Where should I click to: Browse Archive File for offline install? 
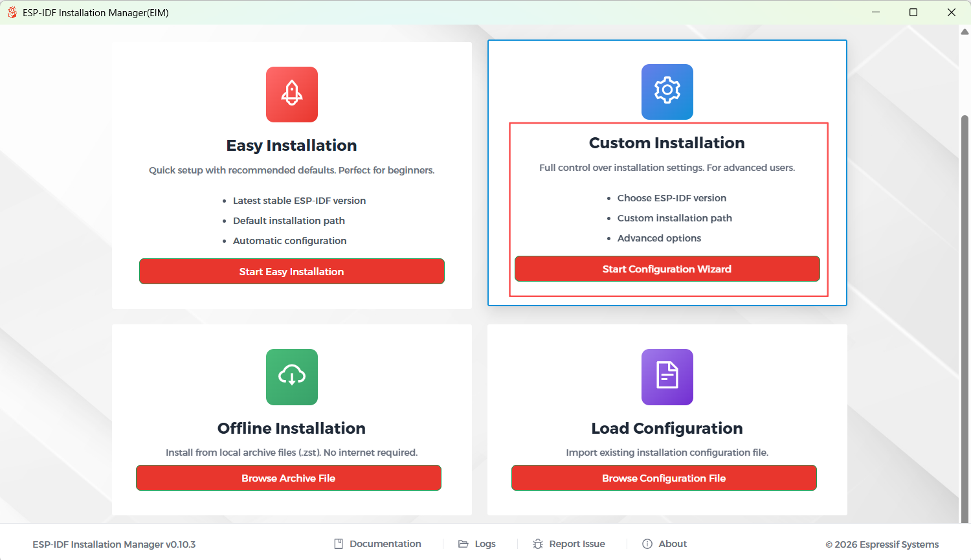tap(289, 478)
